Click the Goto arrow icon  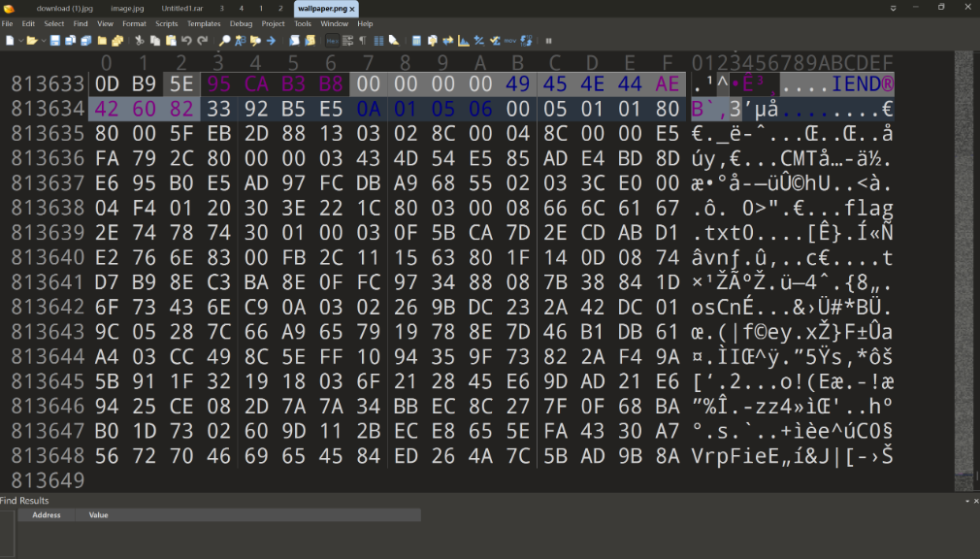(x=271, y=41)
